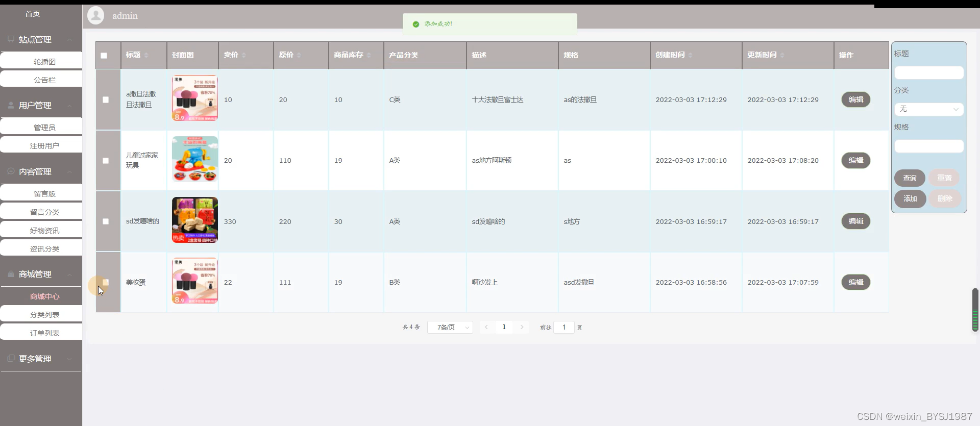Open 资讯分类 menu item
980x426 pixels.
41,248
